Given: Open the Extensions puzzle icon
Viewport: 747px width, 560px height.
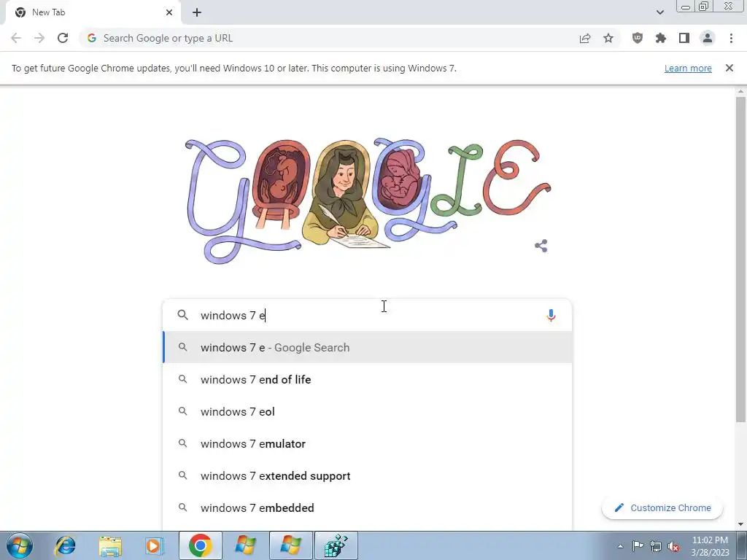Looking at the screenshot, I should [661, 38].
